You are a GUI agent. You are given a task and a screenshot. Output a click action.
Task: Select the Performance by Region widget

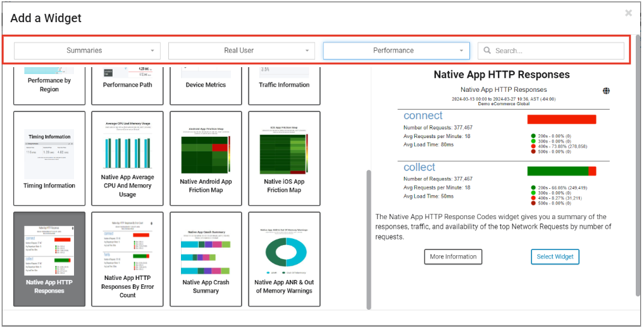point(49,85)
